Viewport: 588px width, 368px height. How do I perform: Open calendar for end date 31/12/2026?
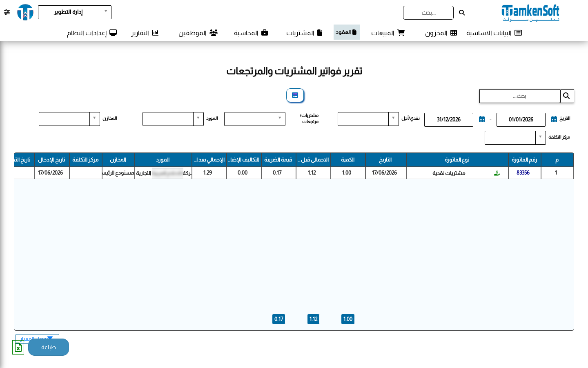(482, 119)
